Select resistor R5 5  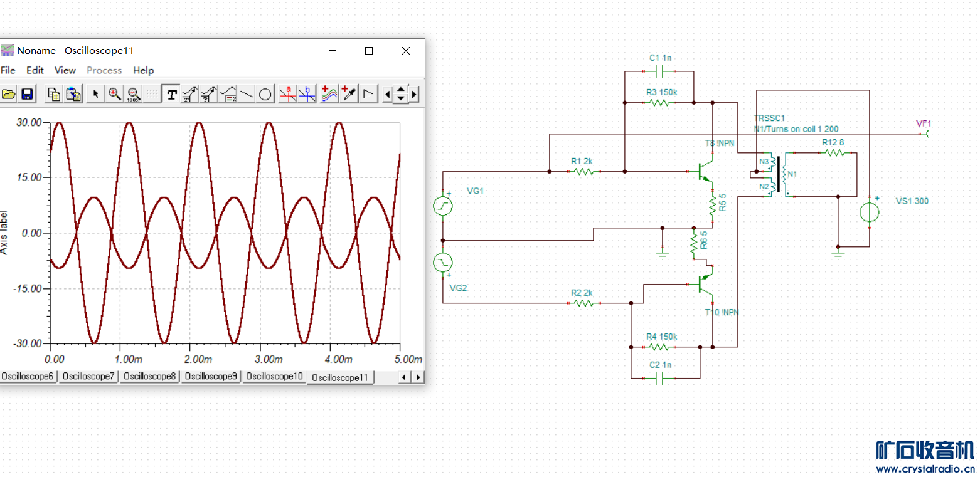712,207
